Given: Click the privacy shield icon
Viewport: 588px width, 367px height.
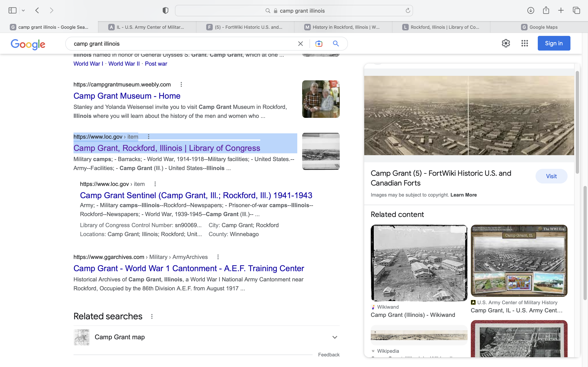Looking at the screenshot, I should 165,10.
